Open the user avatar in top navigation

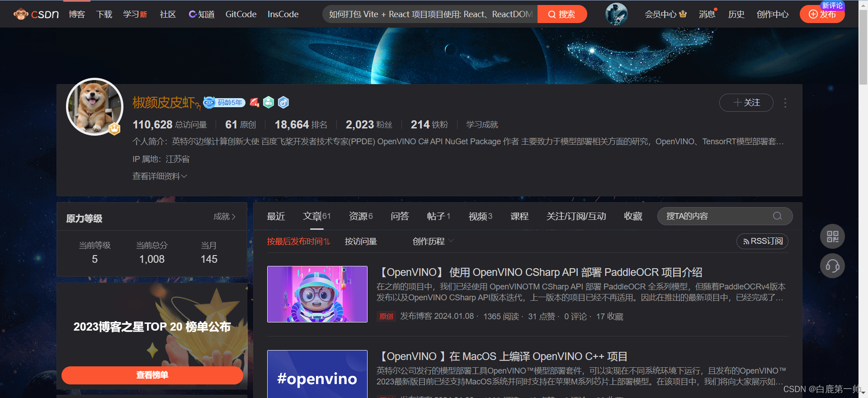pos(617,14)
